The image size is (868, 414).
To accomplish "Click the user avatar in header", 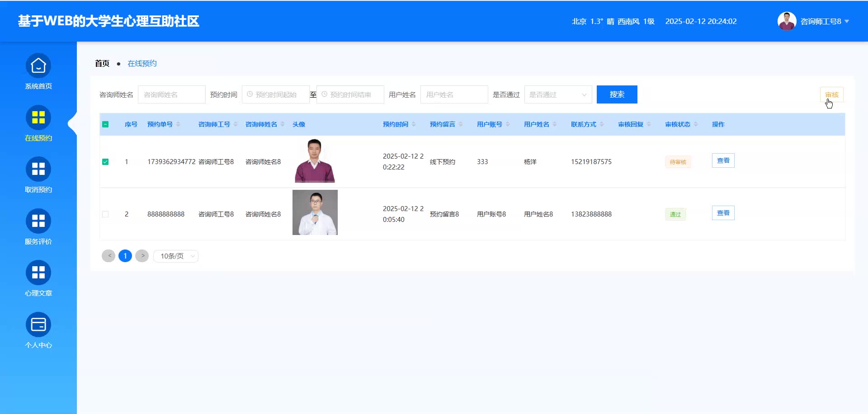I will pyautogui.click(x=787, y=21).
